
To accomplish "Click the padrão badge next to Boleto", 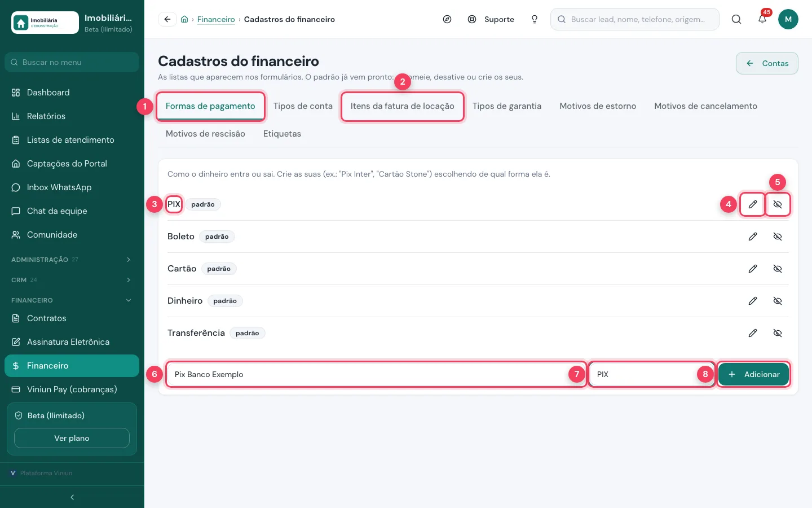I will point(217,237).
